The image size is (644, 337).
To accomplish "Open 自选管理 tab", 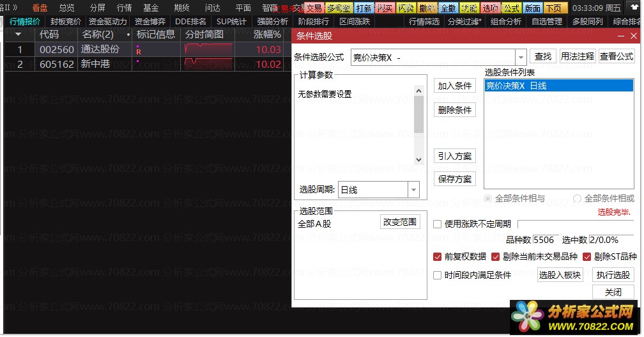I will pyautogui.click(x=547, y=21).
